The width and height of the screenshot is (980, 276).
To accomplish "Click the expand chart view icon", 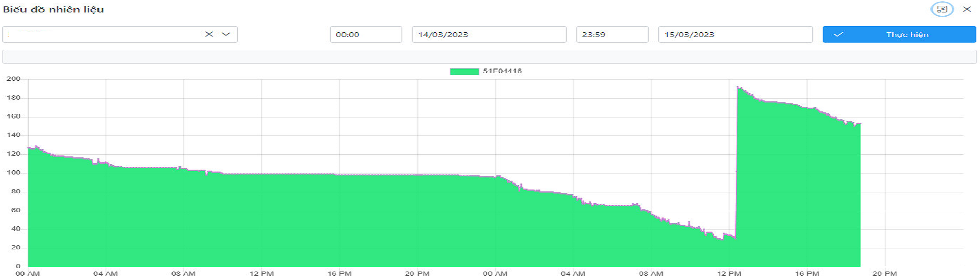I will pos(942,9).
